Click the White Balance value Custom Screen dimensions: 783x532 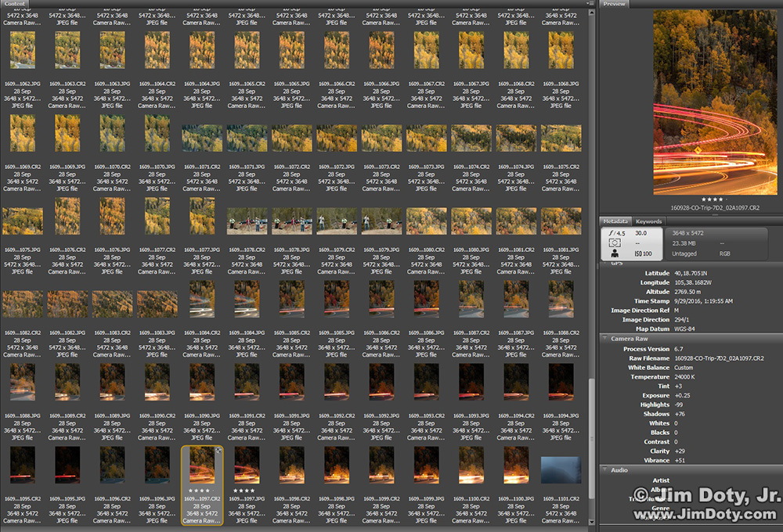click(684, 368)
